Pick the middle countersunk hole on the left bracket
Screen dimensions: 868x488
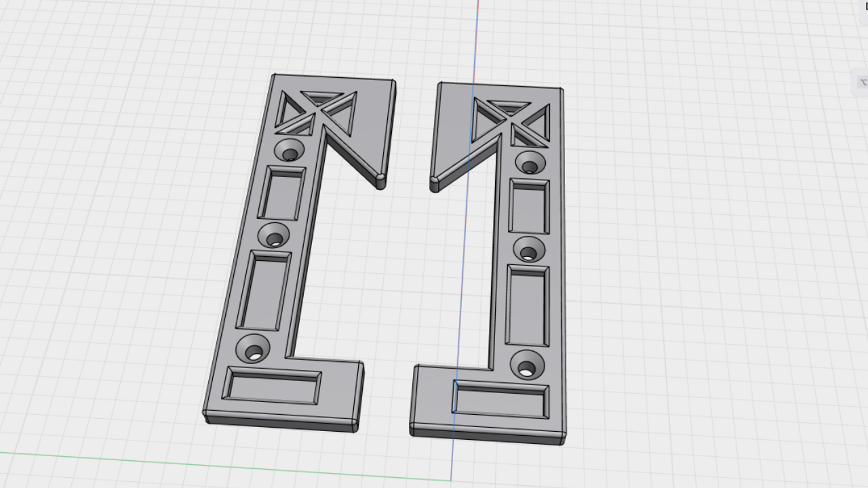(273, 236)
